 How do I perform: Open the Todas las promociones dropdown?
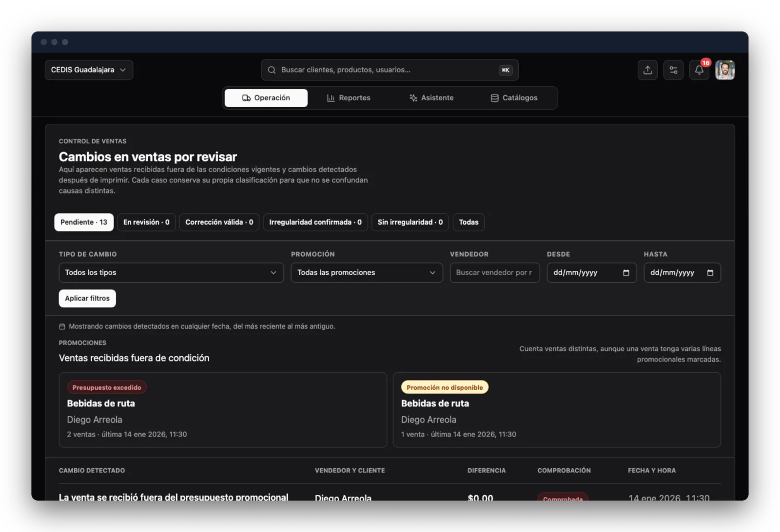click(367, 273)
